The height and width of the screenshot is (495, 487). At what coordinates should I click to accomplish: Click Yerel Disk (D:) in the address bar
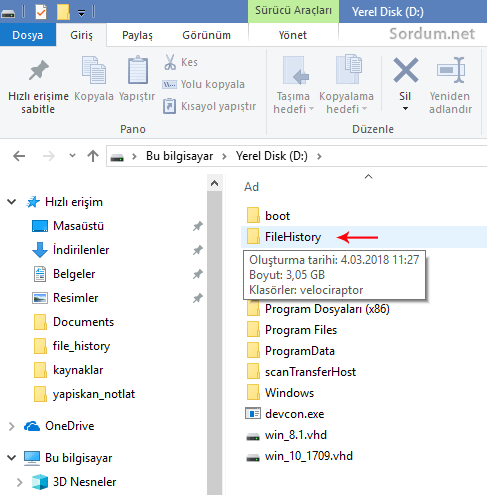(272, 156)
